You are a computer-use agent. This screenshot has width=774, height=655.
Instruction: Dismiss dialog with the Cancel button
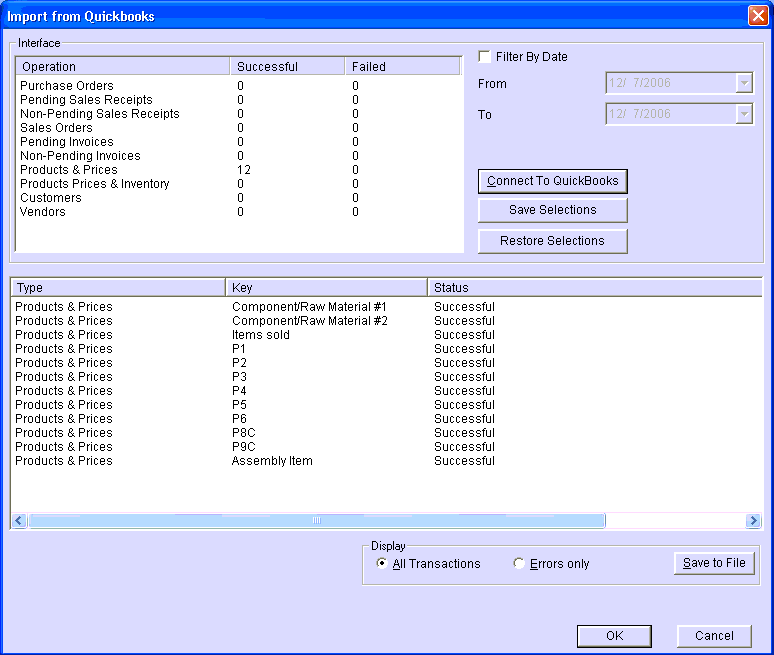(714, 636)
